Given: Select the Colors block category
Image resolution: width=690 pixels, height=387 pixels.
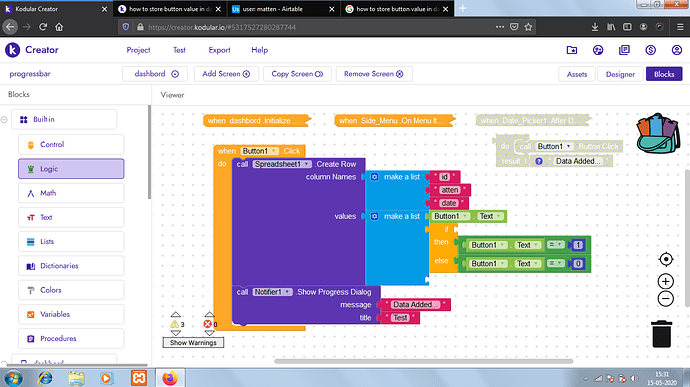Looking at the screenshot, I should (71, 290).
